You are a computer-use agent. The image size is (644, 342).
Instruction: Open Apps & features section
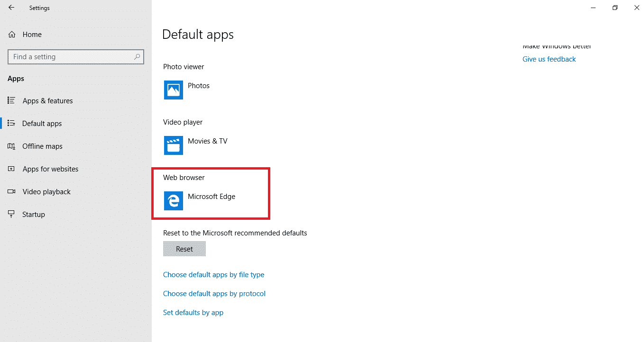[x=47, y=101]
